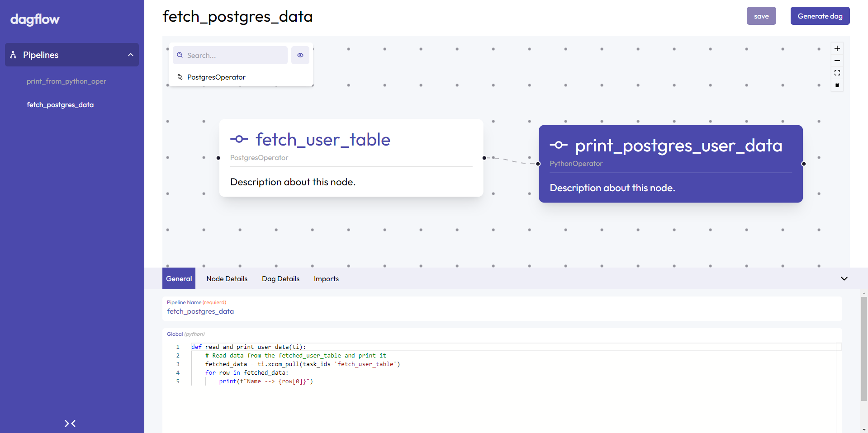Click the dagflow logo

click(x=35, y=19)
